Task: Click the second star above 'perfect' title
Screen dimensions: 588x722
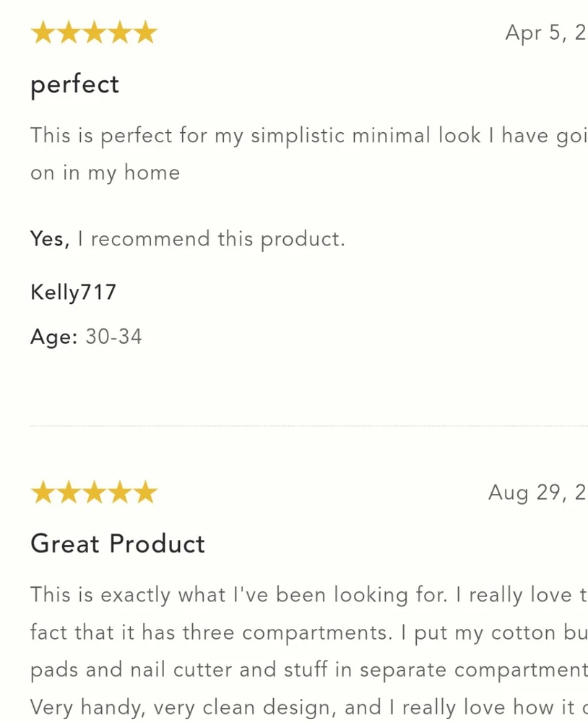Action: (69, 32)
